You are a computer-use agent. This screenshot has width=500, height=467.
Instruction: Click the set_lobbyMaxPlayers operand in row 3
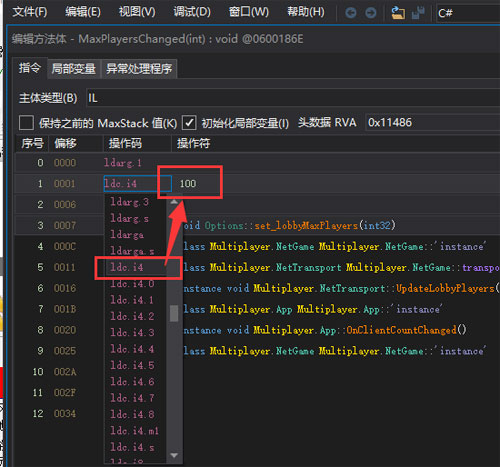click(289, 226)
